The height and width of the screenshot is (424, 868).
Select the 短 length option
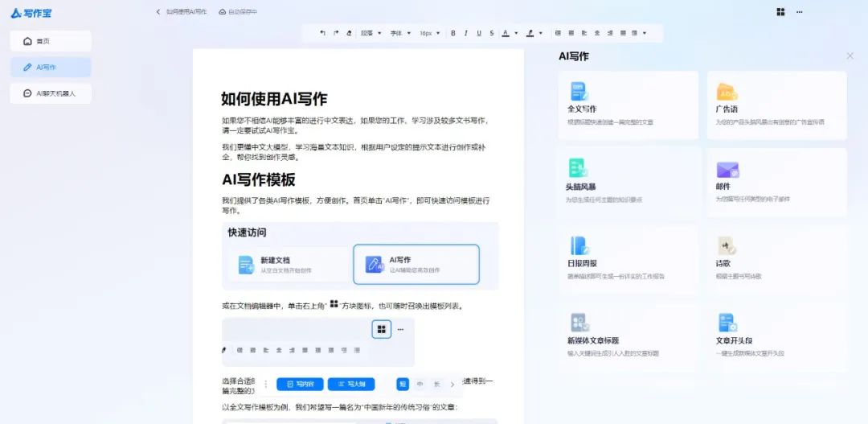tap(403, 384)
